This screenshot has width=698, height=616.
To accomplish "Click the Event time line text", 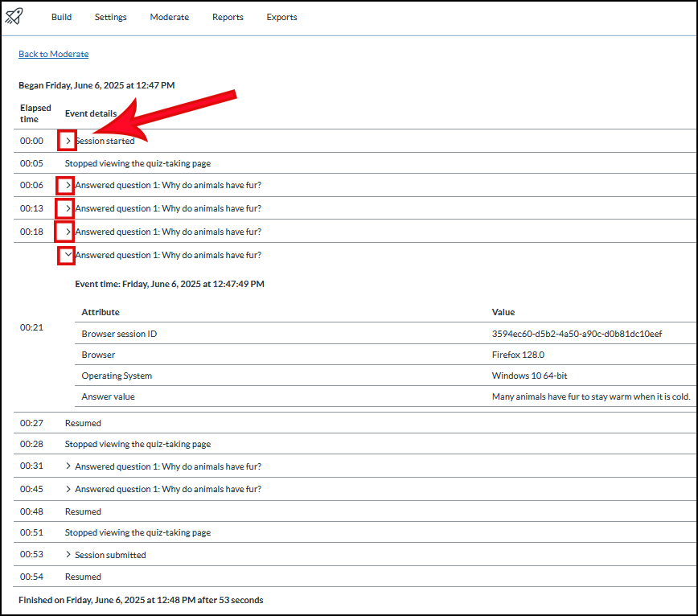I will click(x=170, y=284).
